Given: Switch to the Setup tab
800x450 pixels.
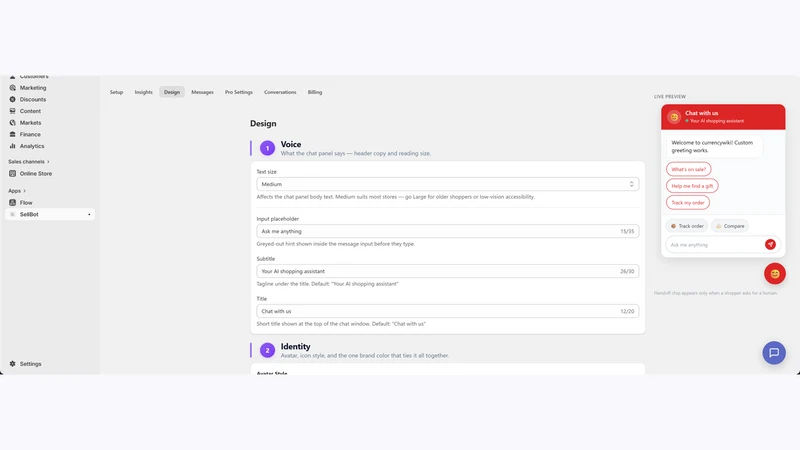Looking at the screenshot, I should coord(116,92).
